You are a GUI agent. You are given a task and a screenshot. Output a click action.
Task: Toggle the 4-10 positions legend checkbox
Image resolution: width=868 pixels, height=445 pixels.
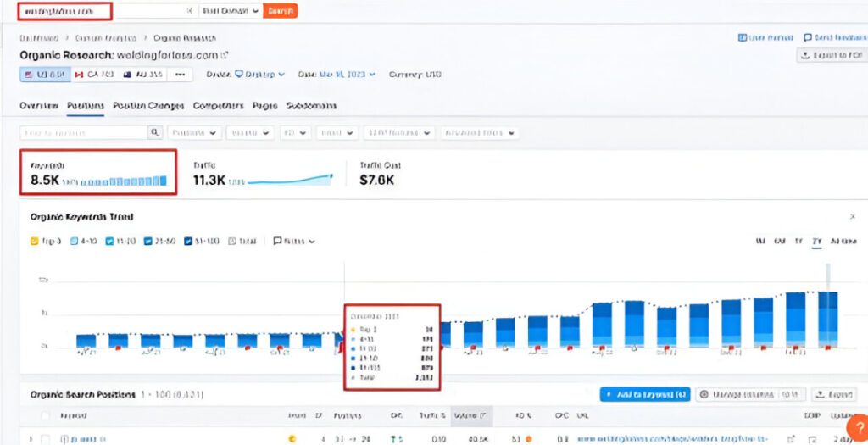pos(74,241)
